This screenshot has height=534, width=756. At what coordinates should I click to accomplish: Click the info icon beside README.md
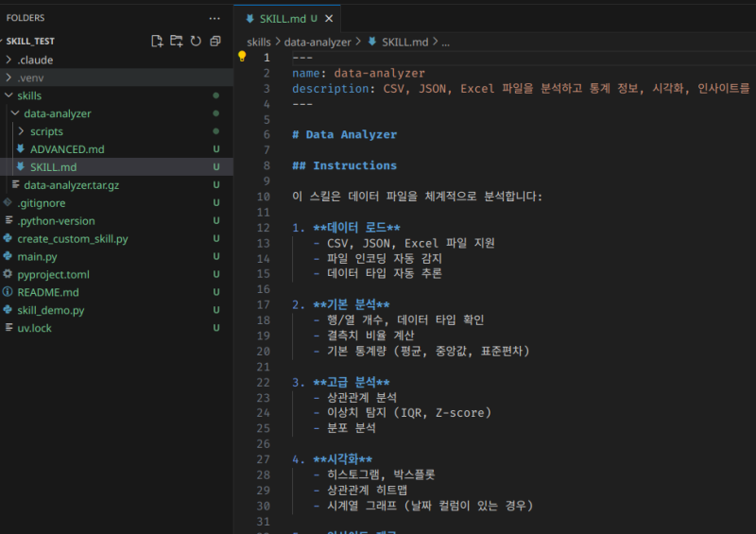(9, 292)
